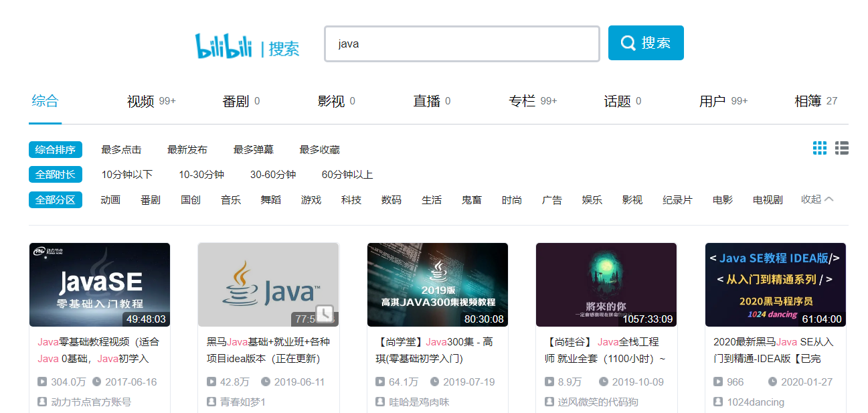This screenshot has height=413, width=868.
Task: Click uploader icon beside 青春如梦1
Action: tap(211, 402)
